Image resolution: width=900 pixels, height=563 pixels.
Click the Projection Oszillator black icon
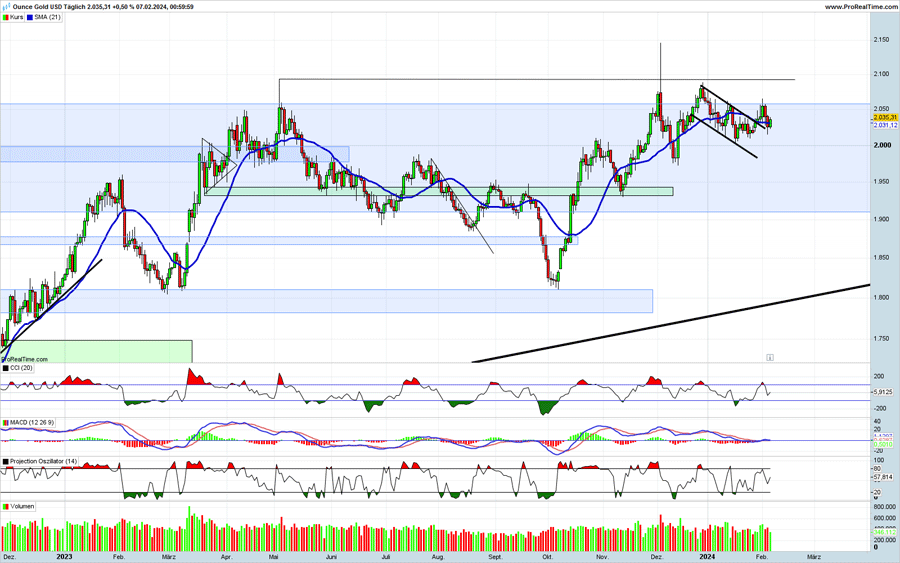click(5, 461)
